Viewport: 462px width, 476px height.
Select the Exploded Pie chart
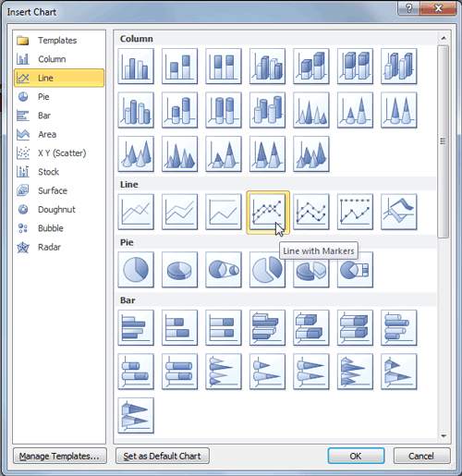[267, 270]
